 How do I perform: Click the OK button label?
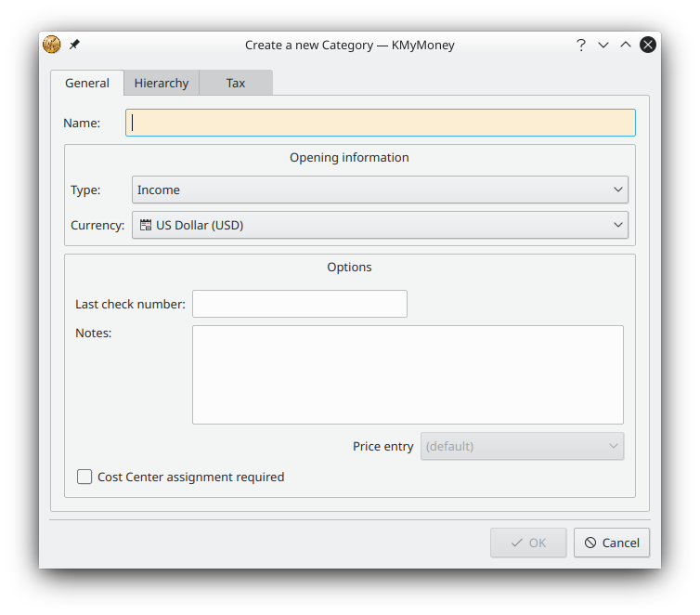click(x=538, y=543)
